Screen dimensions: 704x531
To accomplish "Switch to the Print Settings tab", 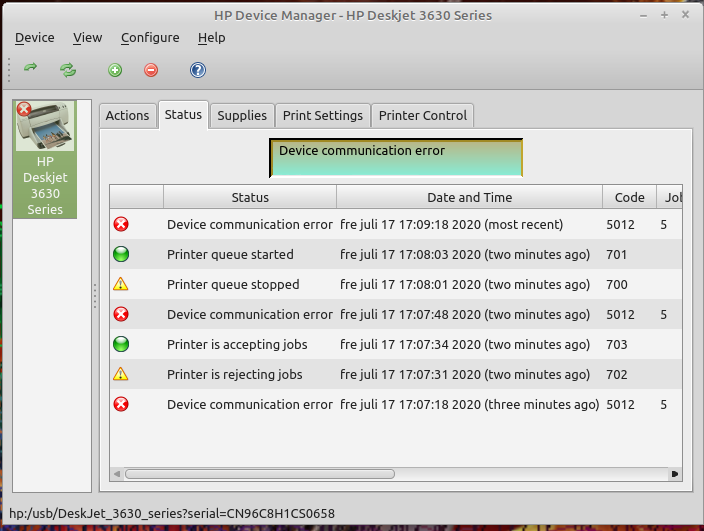I will [323, 115].
